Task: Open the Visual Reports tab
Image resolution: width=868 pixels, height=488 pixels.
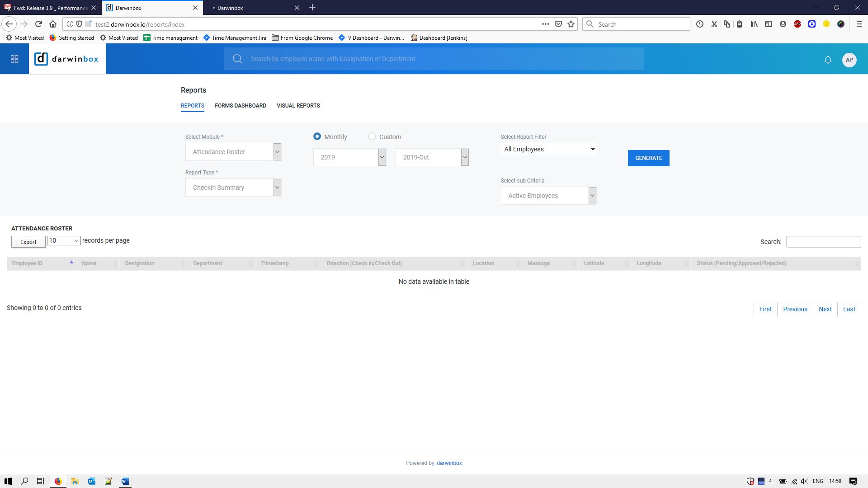Action: 298,106
